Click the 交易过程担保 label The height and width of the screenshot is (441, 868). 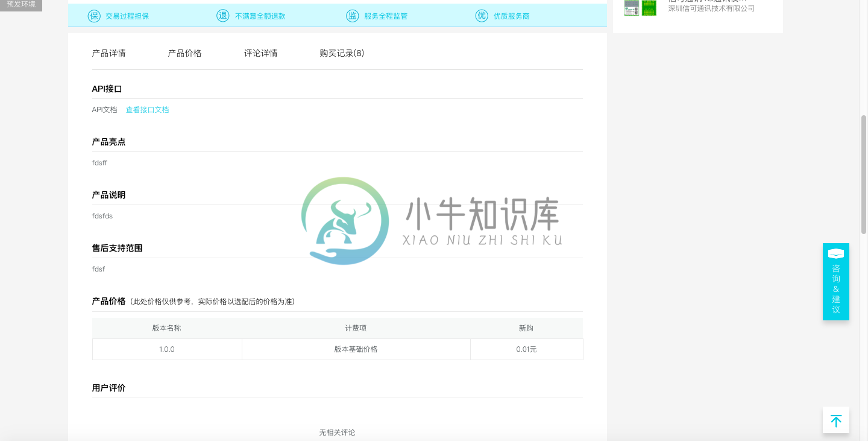(x=127, y=16)
